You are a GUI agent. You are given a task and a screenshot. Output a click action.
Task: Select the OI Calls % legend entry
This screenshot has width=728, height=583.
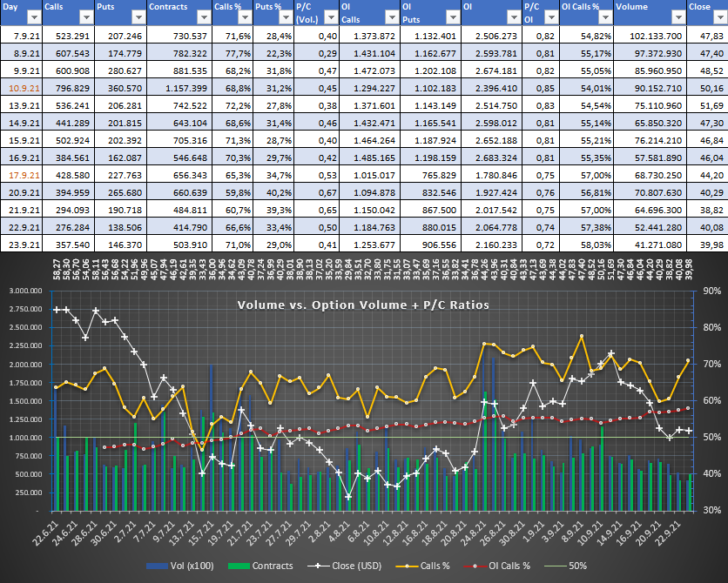(x=496, y=566)
